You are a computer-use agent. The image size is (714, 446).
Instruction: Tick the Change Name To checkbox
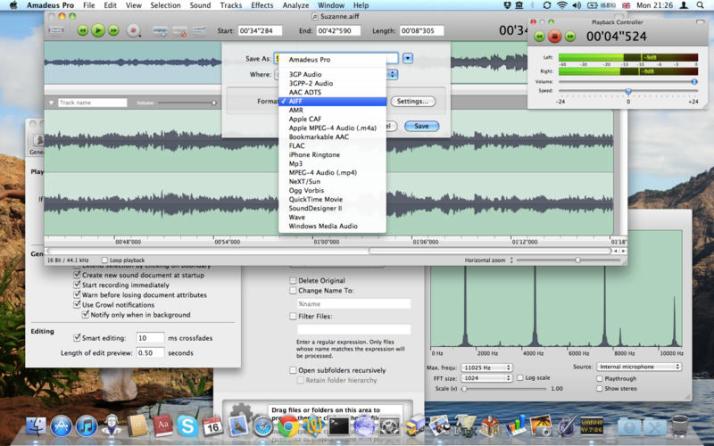pyautogui.click(x=293, y=291)
